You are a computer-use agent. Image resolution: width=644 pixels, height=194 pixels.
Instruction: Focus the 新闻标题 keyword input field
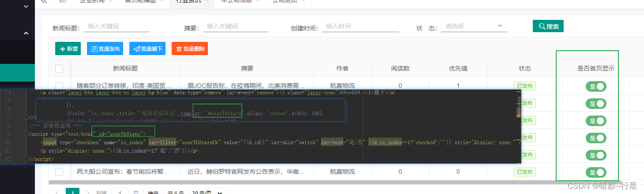[x=117, y=26]
